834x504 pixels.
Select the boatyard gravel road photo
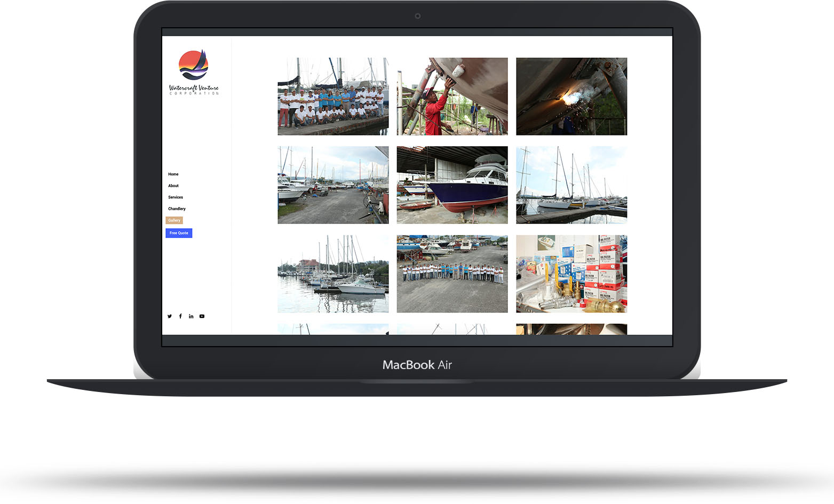(x=333, y=185)
